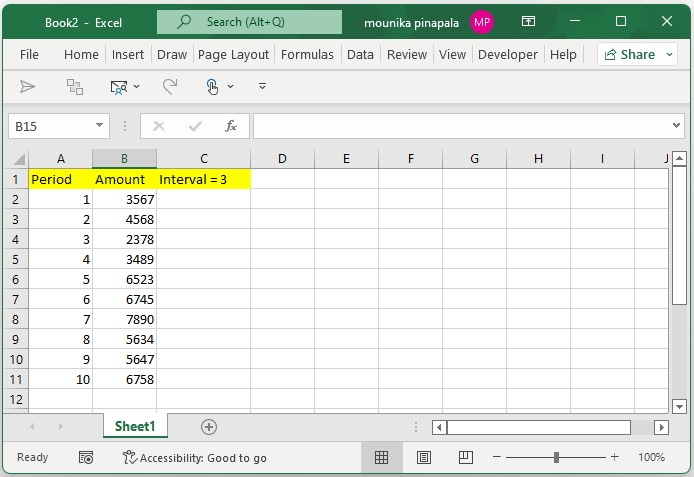Click the Redo arrow in quick toolbar
This screenshot has height=477, width=694.
[x=170, y=87]
